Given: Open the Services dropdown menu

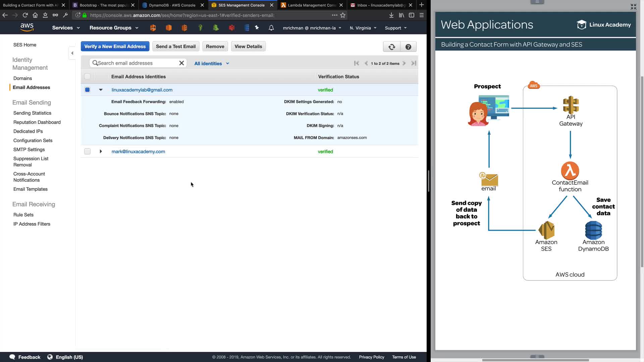Looking at the screenshot, I should click(x=66, y=28).
